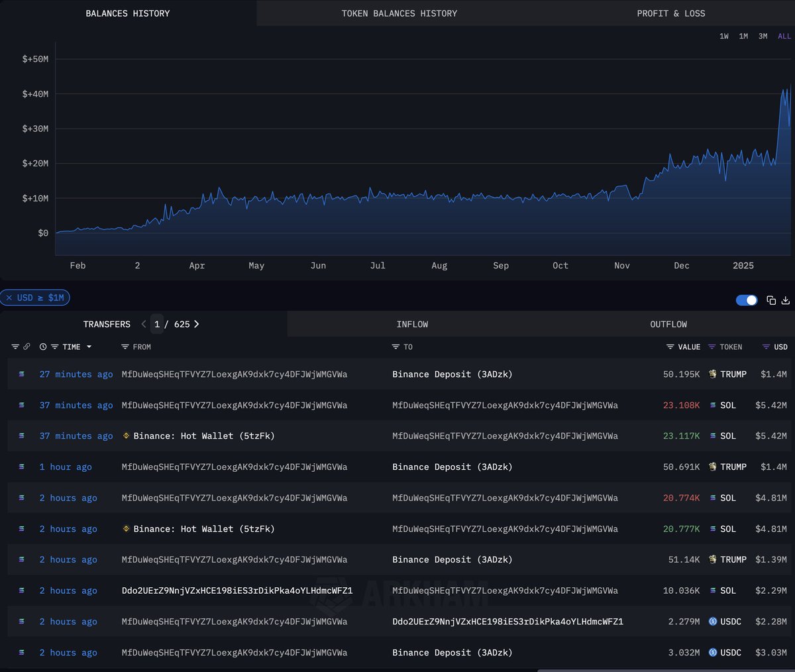Open Binance Deposit (3ADzk) in the 50.195K TRUMP row
The height and width of the screenshot is (672, 795).
click(x=452, y=374)
